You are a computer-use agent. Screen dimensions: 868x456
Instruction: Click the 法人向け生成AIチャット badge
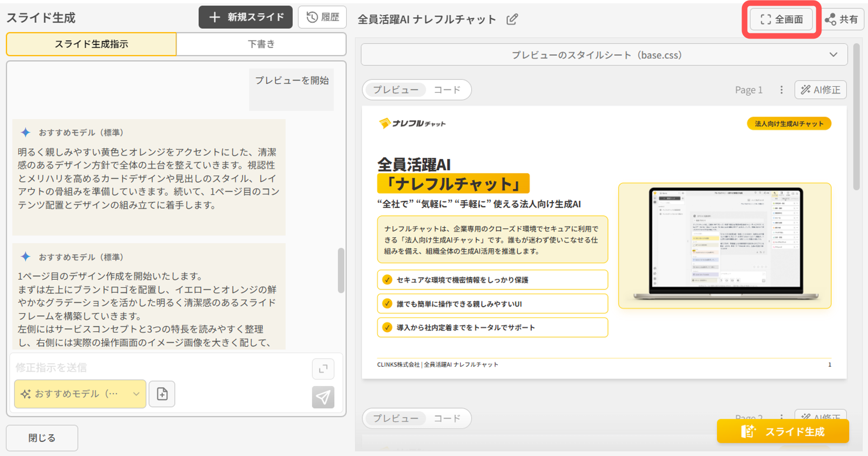coord(789,124)
